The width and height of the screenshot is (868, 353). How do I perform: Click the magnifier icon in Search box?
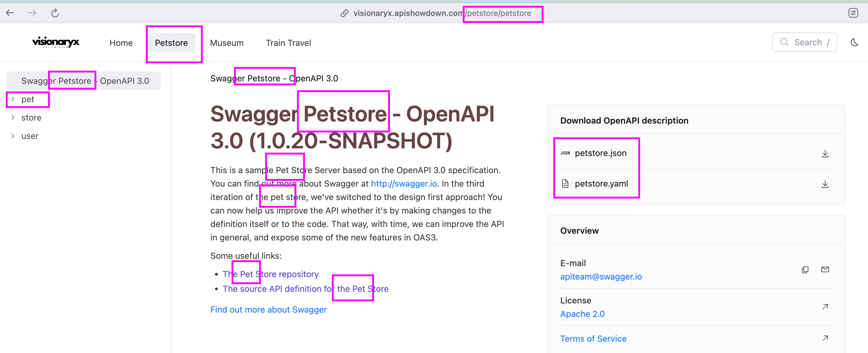(x=785, y=42)
